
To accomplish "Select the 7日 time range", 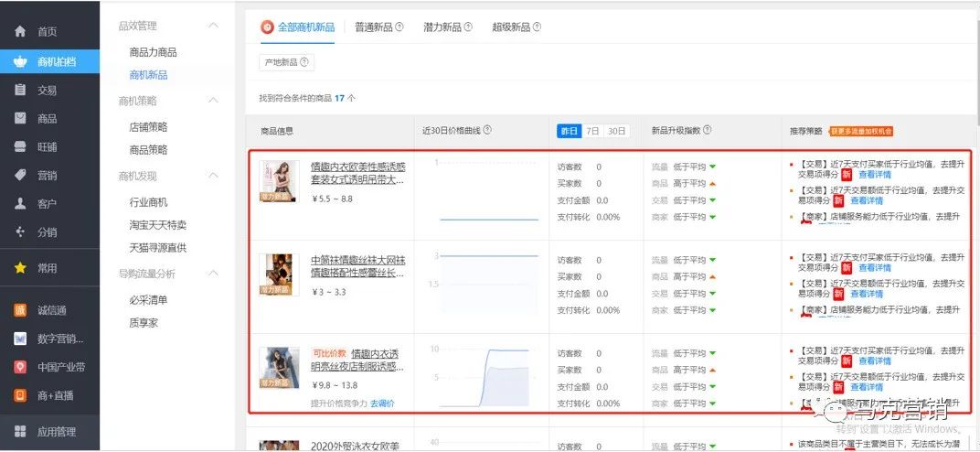I will pos(592,131).
